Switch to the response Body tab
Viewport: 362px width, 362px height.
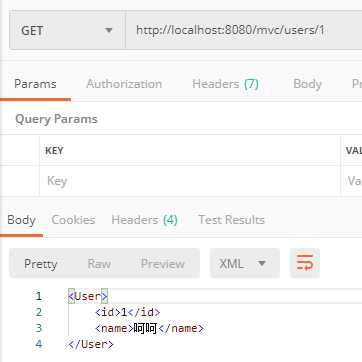pyautogui.click(x=21, y=220)
